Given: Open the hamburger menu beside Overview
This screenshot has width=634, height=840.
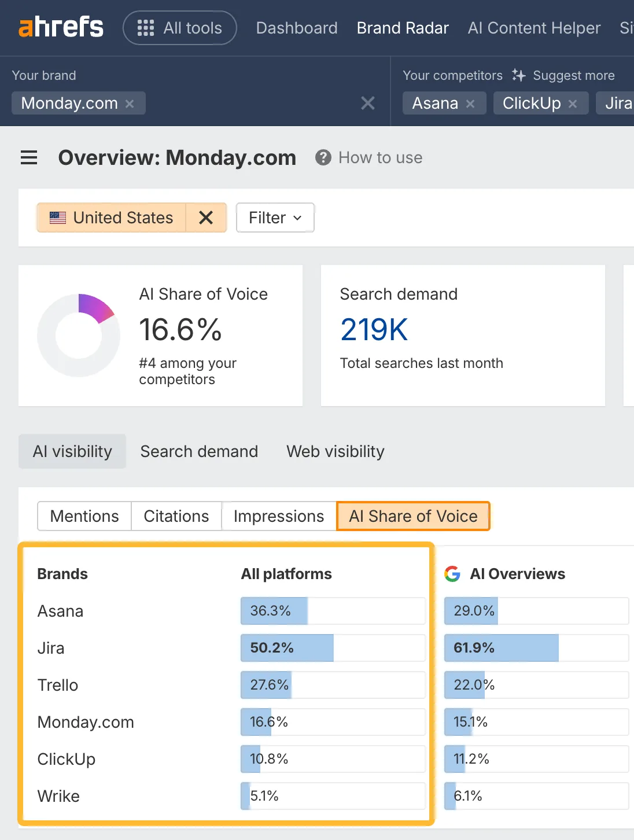Looking at the screenshot, I should [29, 157].
